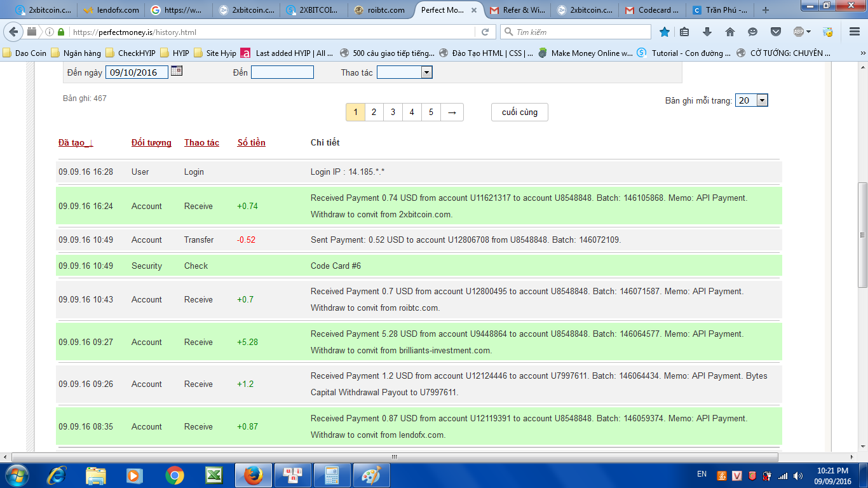The height and width of the screenshot is (488, 868).
Task: Switch to the Codecard tab
Action: pos(651,10)
